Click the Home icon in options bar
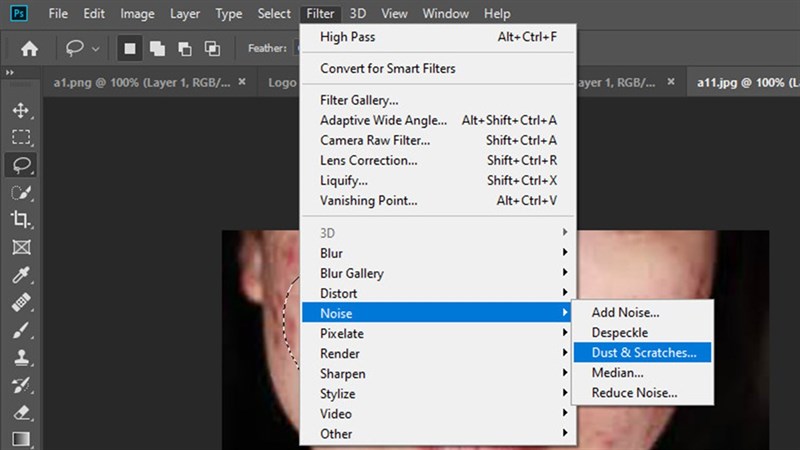This screenshot has width=800, height=450. click(30, 48)
